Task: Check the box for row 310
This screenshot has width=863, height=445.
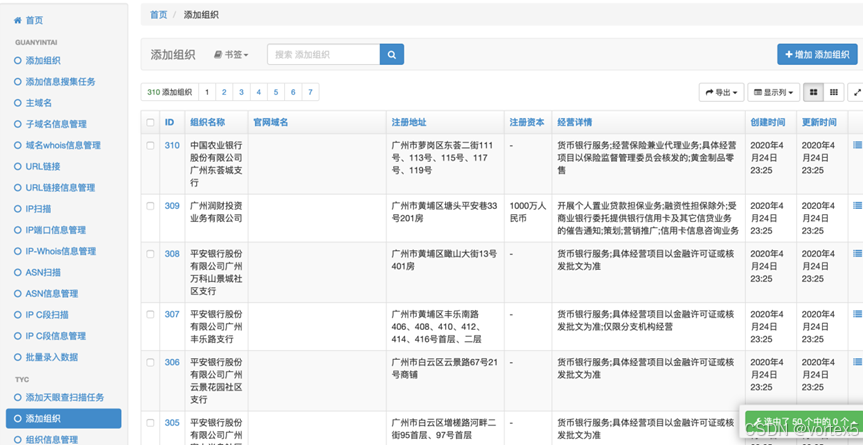Action: click(x=150, y=146)
